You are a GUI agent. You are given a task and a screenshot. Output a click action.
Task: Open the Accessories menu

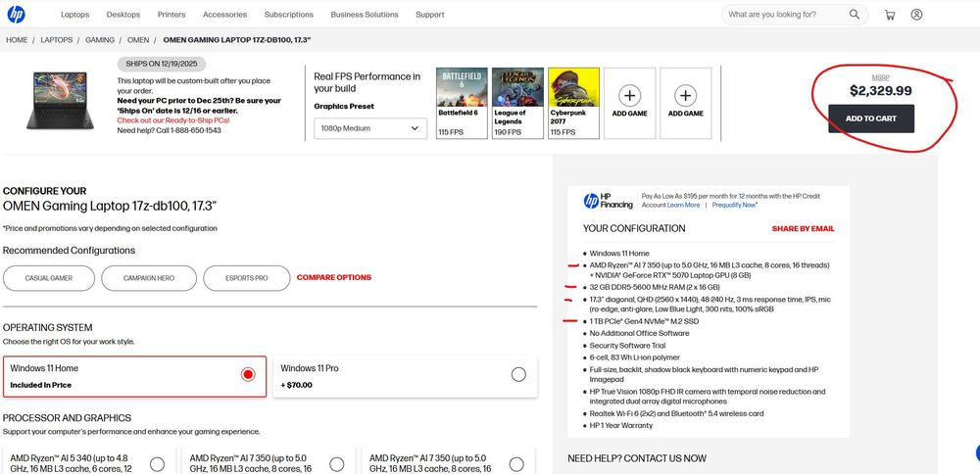coord(225,15)
